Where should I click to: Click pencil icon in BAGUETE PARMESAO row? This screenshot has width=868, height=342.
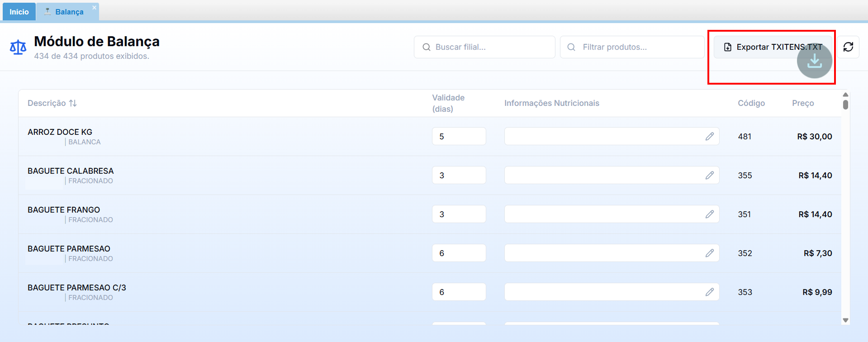pos(709,253)
